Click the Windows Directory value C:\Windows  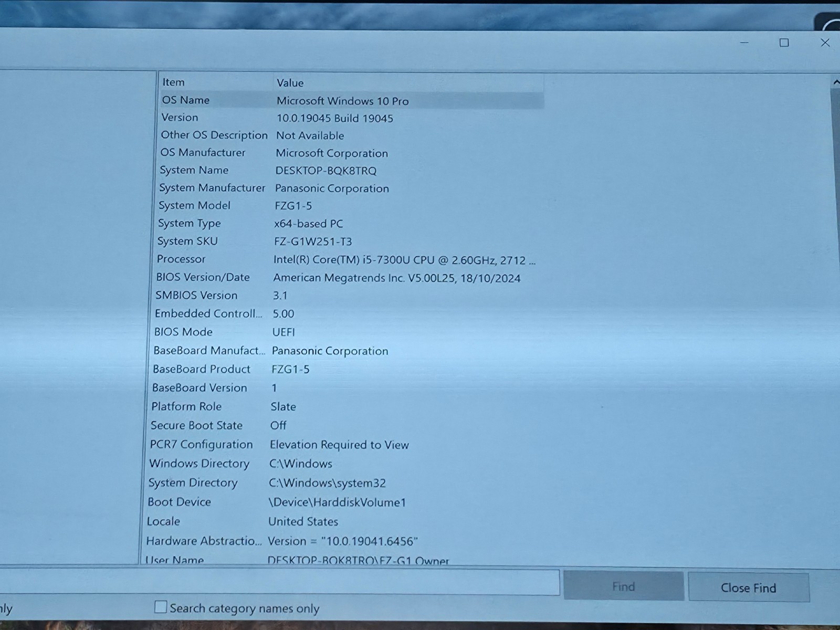point(301,464)
